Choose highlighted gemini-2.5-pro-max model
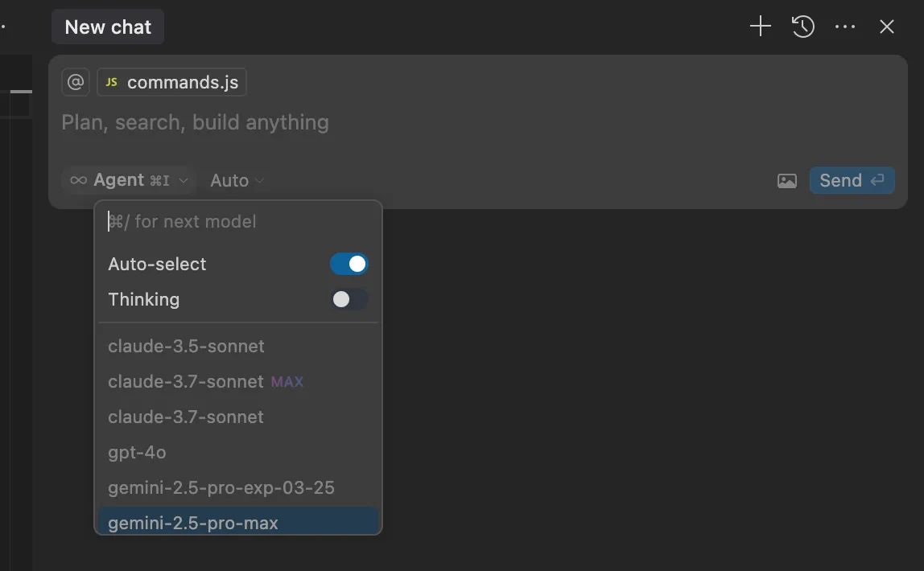Screen dimensions: 924x571 click(238, 522)
